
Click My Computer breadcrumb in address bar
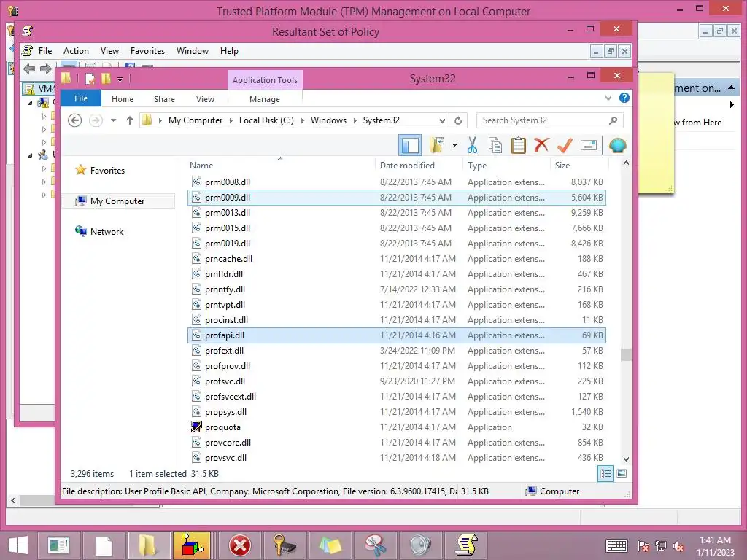pos(196,120)
